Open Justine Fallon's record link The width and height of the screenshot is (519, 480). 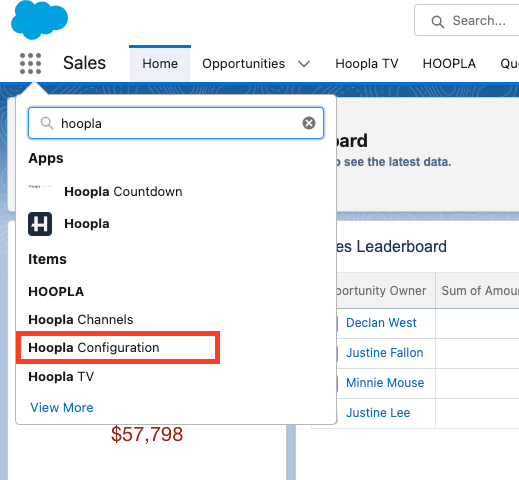385,353
